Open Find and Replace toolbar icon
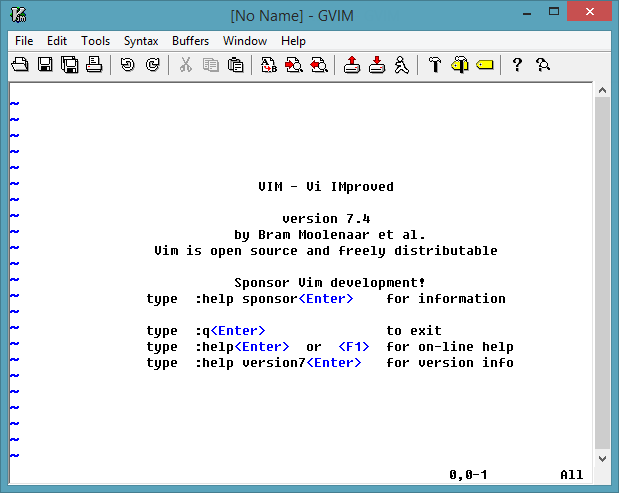The image size is (619, 493). (x=269, y=65)
